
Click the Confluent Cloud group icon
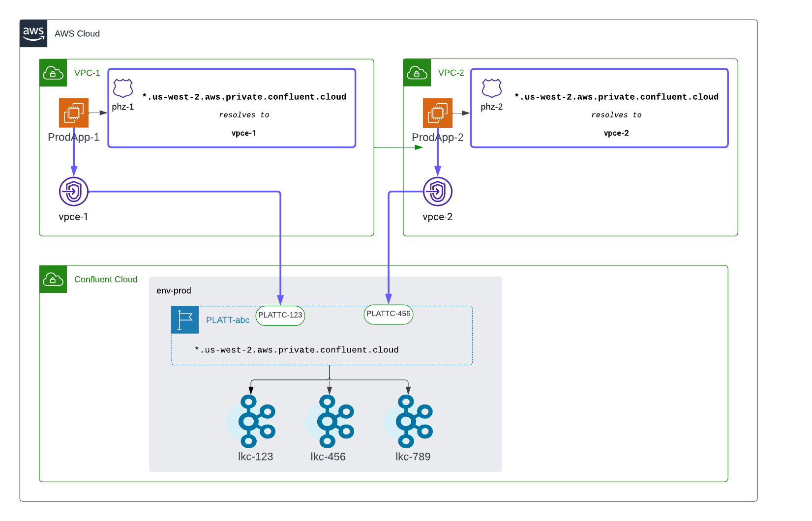tap(53, 279)
